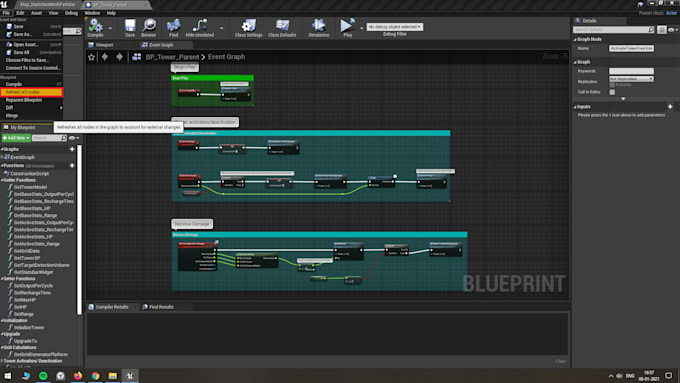The width and height of the screenshot is (680, 383).
Task: Click the Find binoculars toolbar icon
Action: pos(173,27)
